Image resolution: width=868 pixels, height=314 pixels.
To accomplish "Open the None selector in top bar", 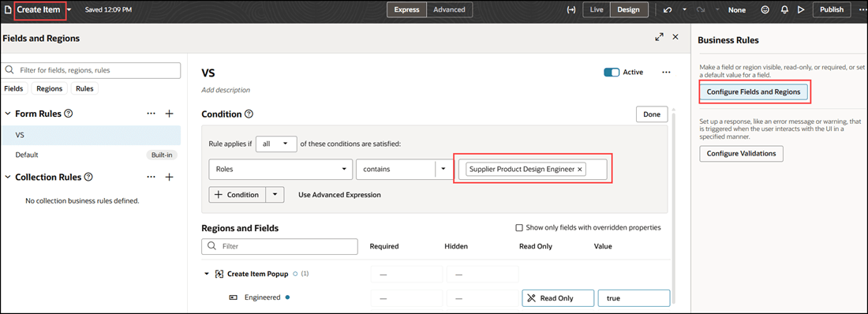I will click(737, 10).
